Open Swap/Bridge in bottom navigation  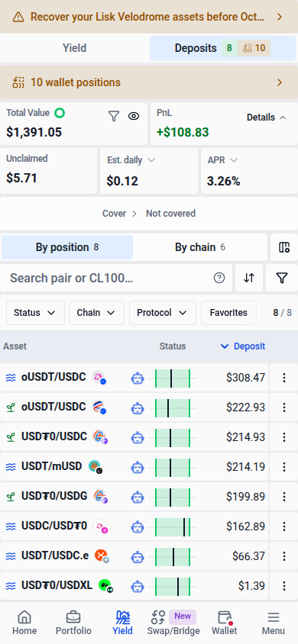[173, 623]
